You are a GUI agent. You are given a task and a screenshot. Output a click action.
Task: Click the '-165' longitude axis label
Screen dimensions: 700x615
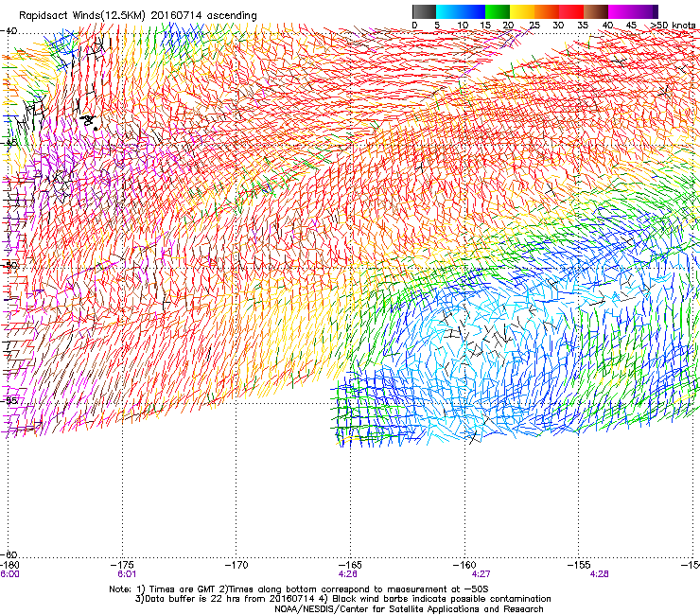click(x=350, y=566)
